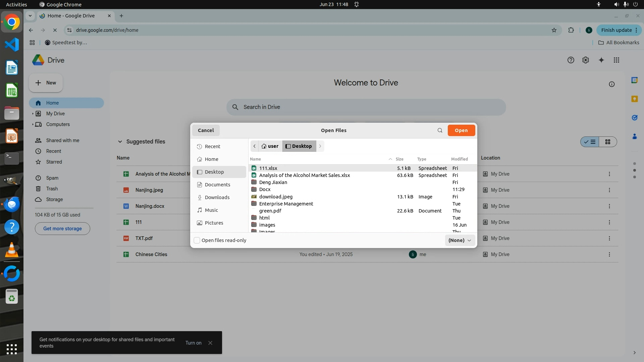Image resolution: width=644 pixels, height=362 pixels.
Task: Collapse the Suggested files section
Action: (120, 142)
